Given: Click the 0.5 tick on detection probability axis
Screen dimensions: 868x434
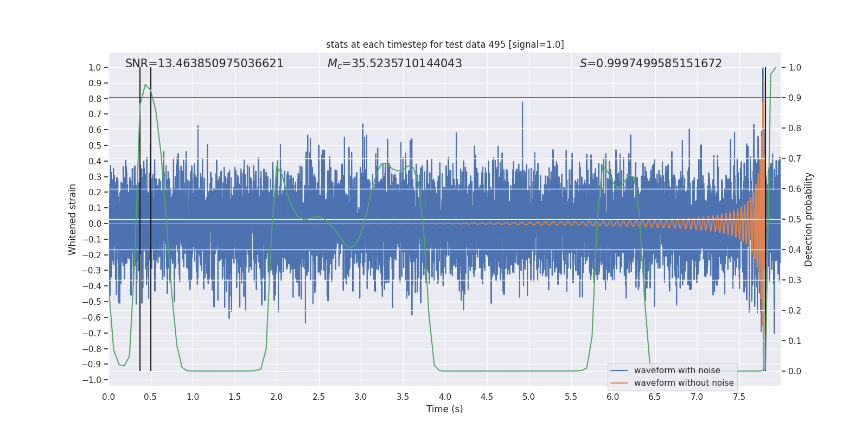Looking at the screenshot, I should click(x=795, y=219).
